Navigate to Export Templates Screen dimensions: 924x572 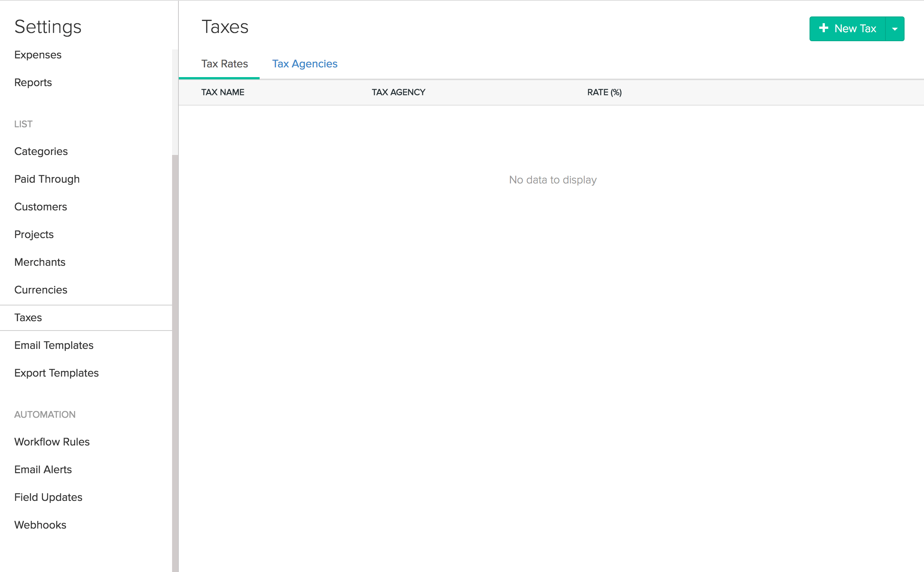[56, 372]
